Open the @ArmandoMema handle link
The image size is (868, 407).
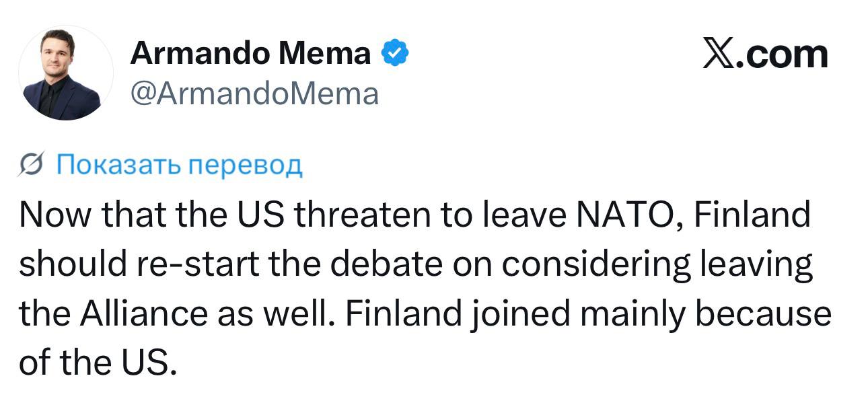tap(254, 94)
